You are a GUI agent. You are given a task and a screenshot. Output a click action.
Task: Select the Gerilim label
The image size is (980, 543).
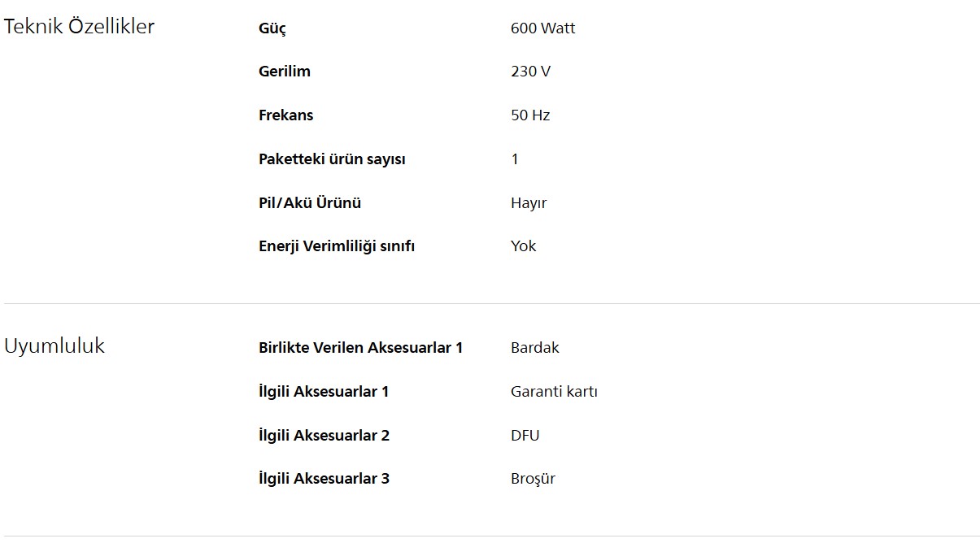point(285,72)
